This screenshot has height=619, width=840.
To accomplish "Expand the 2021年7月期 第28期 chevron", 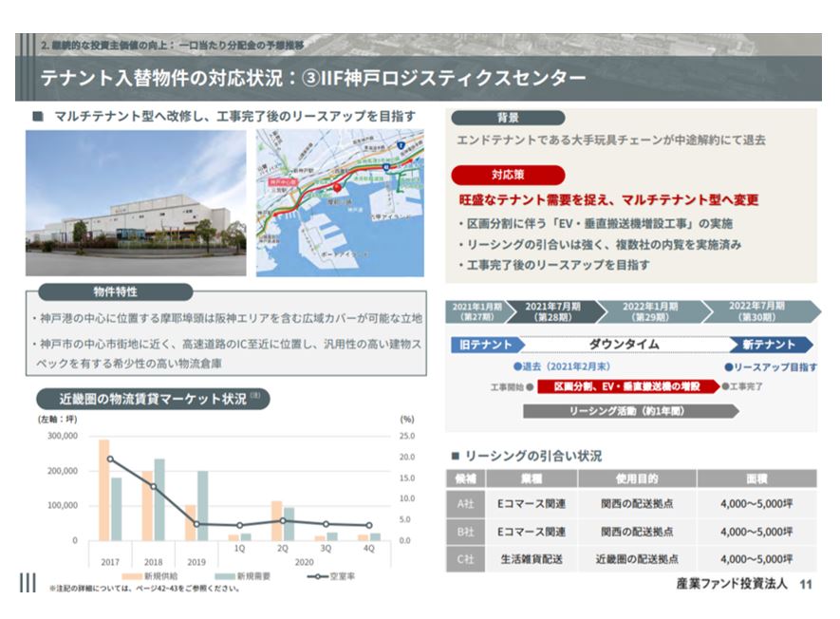I will (553, 311).
